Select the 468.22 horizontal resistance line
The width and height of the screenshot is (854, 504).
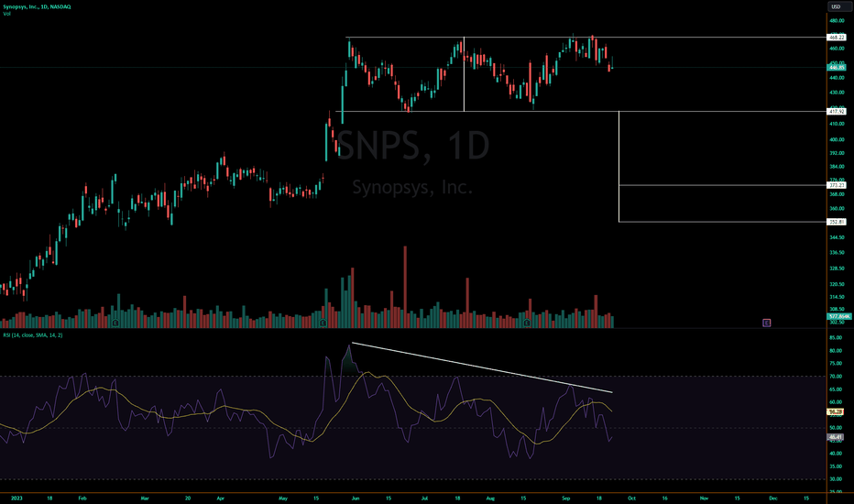coord(586,37)
